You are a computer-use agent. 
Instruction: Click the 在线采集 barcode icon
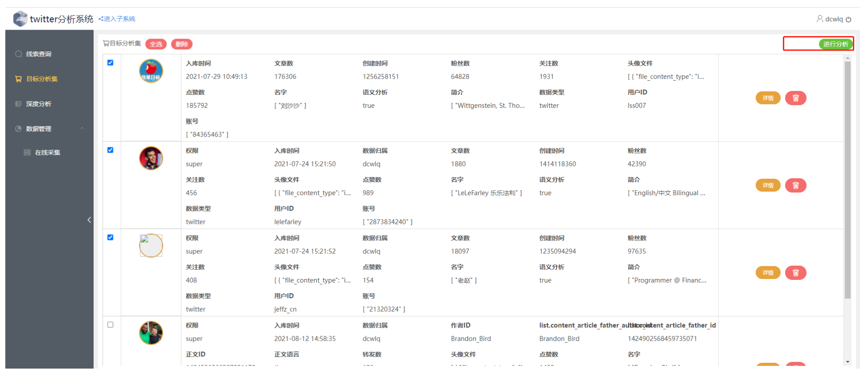point(27,153)
